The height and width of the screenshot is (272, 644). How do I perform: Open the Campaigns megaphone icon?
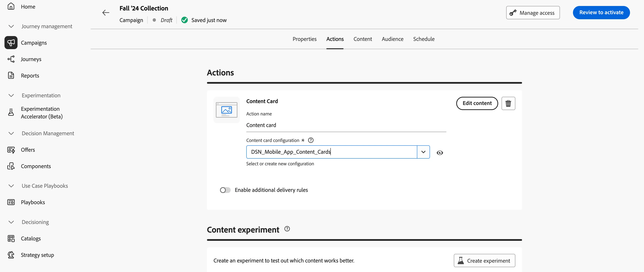[11, 43]
